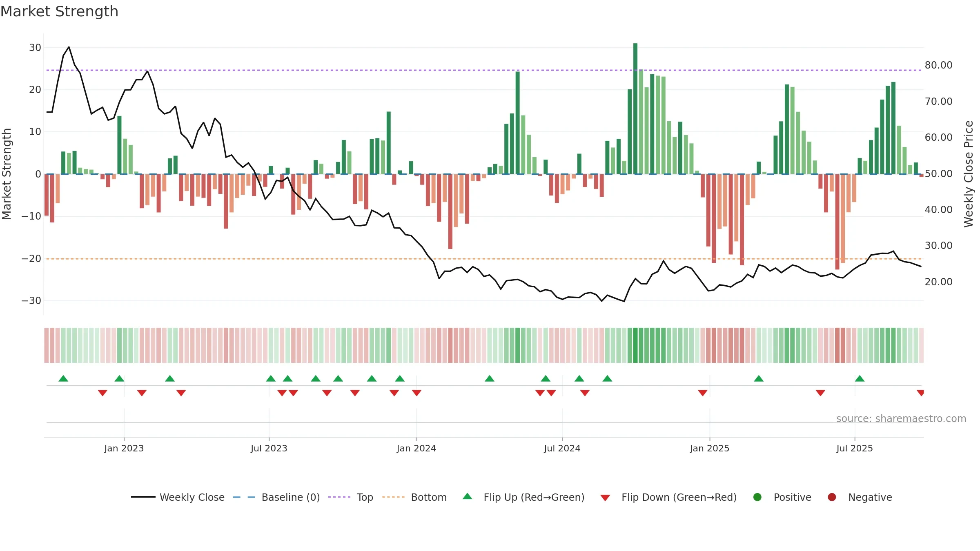Click the −10 strength axis label
Viewport: 980px width, 551px height.
31,216
